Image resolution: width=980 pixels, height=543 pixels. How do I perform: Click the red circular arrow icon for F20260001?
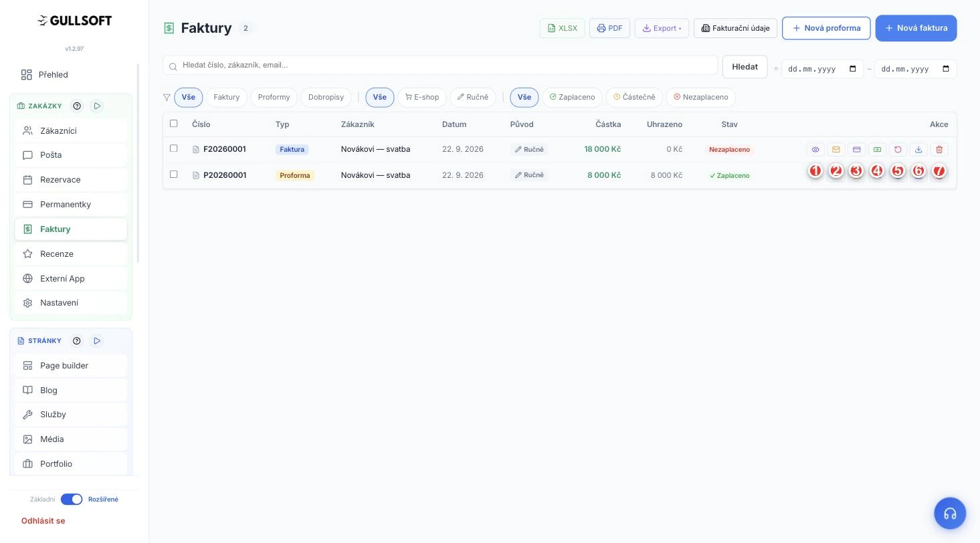click(x=898, y=150)
